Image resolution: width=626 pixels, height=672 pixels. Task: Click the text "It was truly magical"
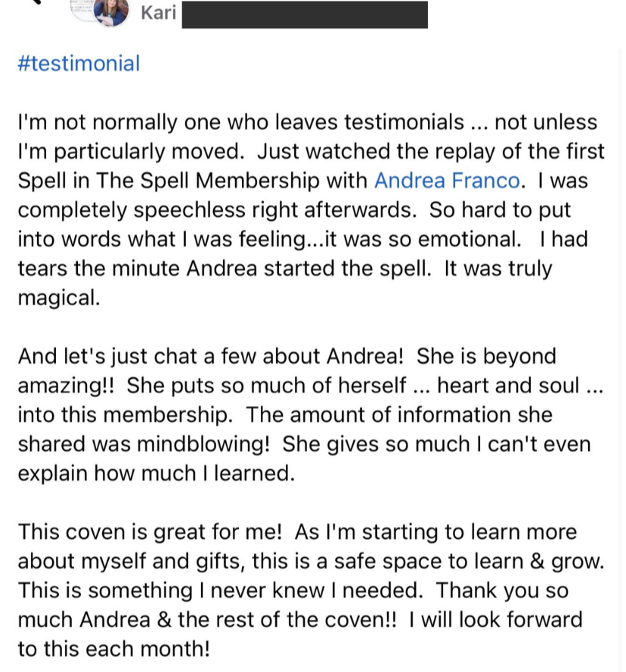[x=499, y=269]
